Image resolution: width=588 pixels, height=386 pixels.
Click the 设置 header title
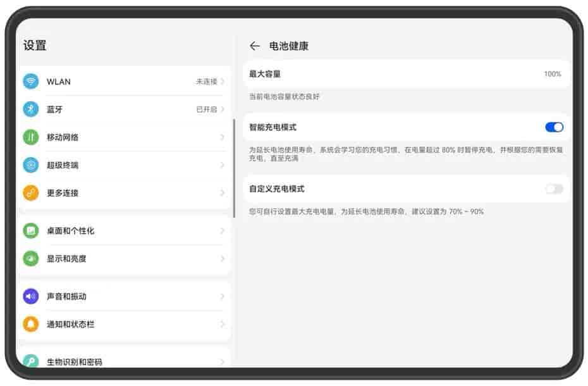coord(35,46)
